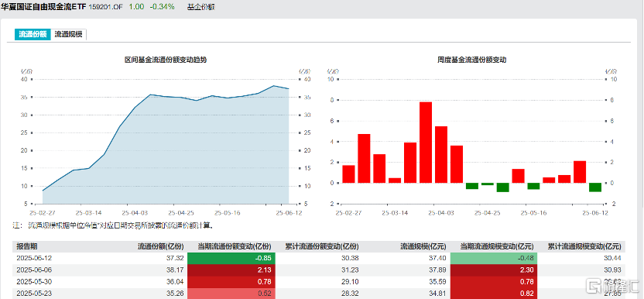This screenshot has height=299, width=644.
Task: Click the 累计流通规模变动(亿元) column header
Action: tap(584, 246)
